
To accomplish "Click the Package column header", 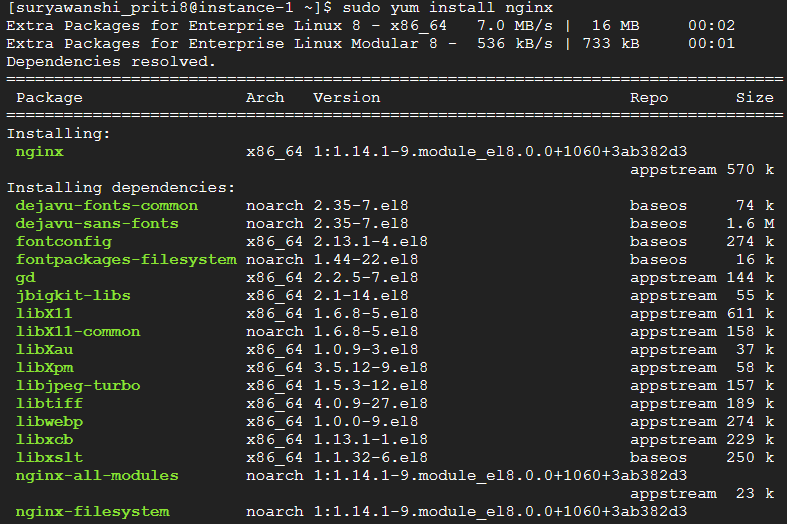I will point(49,98).
